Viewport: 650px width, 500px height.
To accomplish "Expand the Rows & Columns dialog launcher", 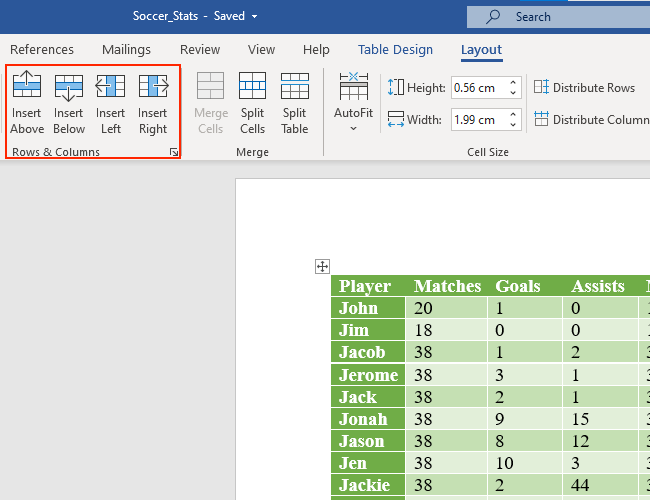I will point(174,152).
